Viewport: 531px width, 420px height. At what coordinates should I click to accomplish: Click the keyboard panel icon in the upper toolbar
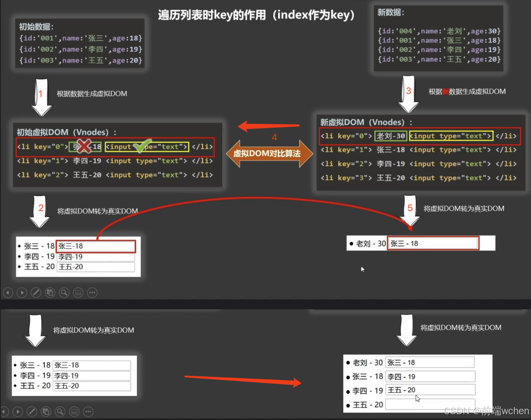(78, 292)
